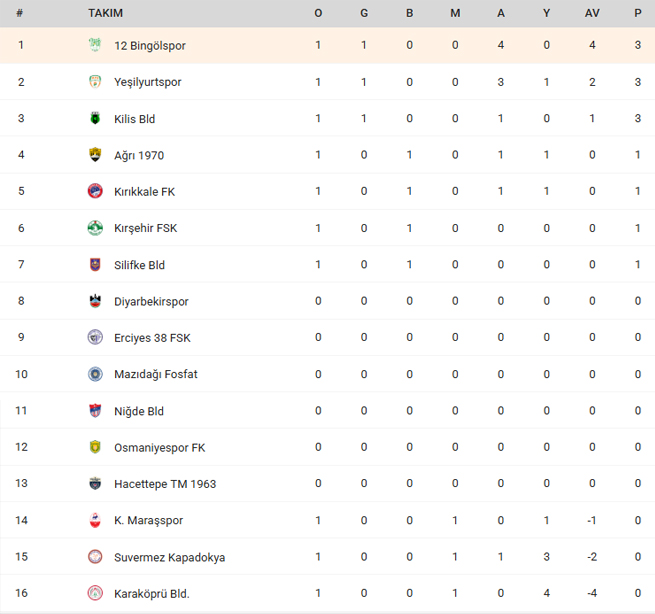Click the 12 Bingölspor team logo
Screen dimensions: 655x614
[x=95, y=45]
